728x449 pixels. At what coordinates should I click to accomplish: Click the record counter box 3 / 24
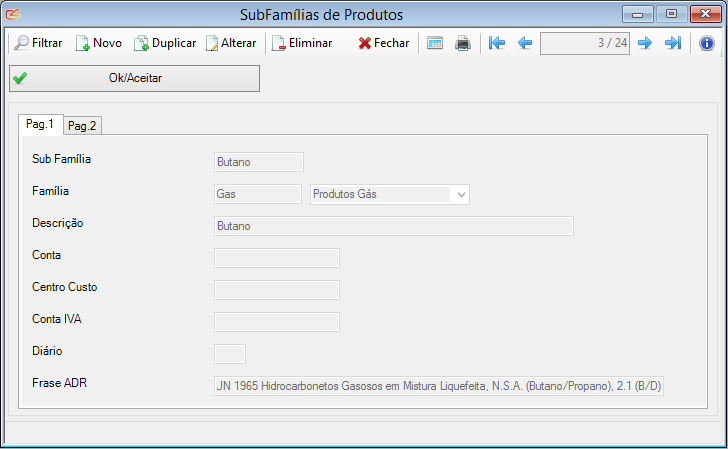pyautogui.click(x=584, y=43)
